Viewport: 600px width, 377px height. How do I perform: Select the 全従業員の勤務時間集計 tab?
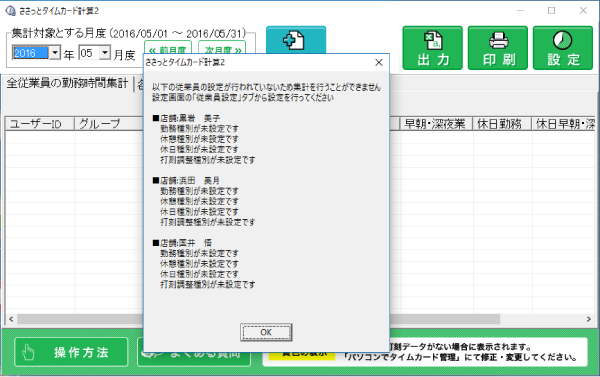[67, 83]
